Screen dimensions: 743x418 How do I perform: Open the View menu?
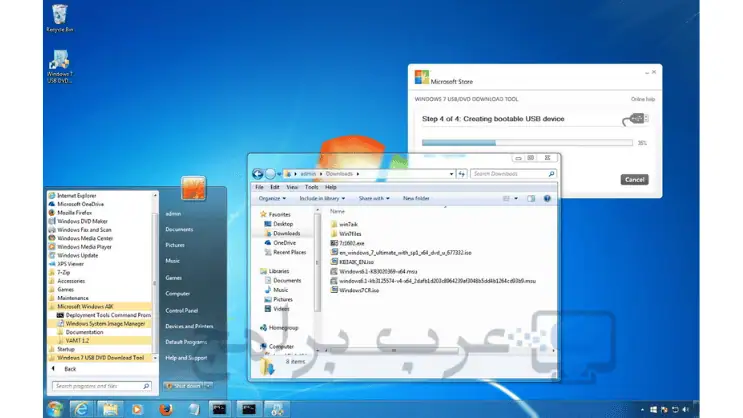point(292,187)
